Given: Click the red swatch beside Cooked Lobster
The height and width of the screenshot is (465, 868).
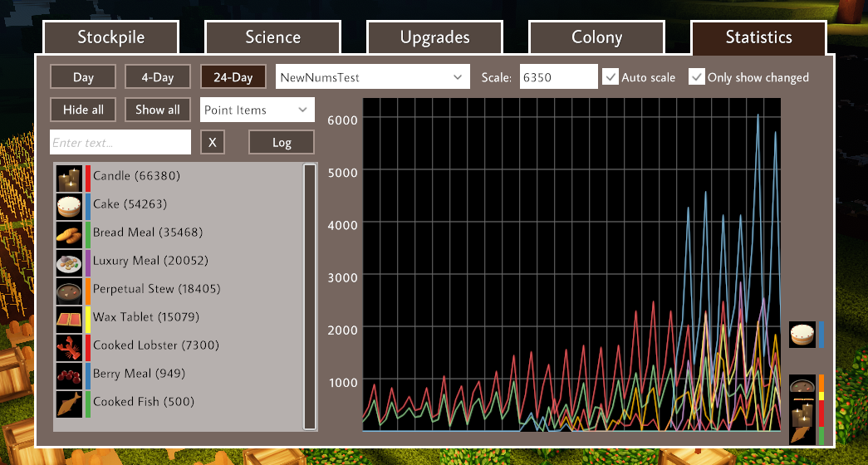Looking at the screenshot, I should point(87,348).
